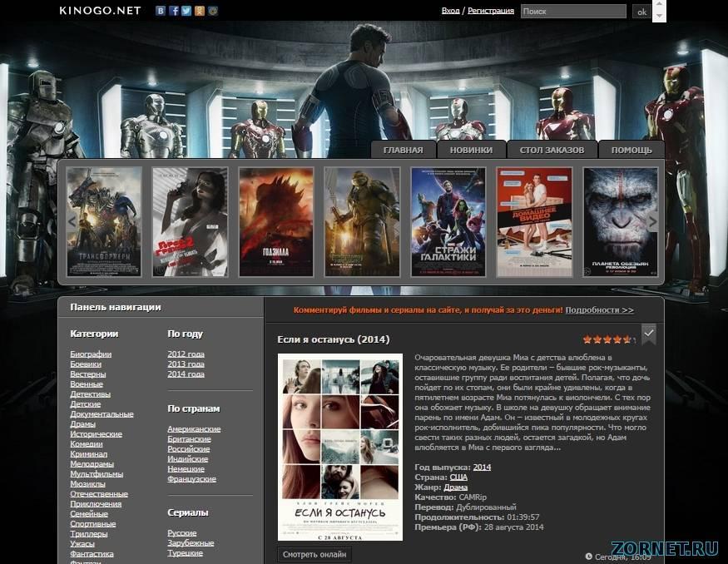Click the scroll up arrow in header

pyautogui.click(x=659, y=4)
